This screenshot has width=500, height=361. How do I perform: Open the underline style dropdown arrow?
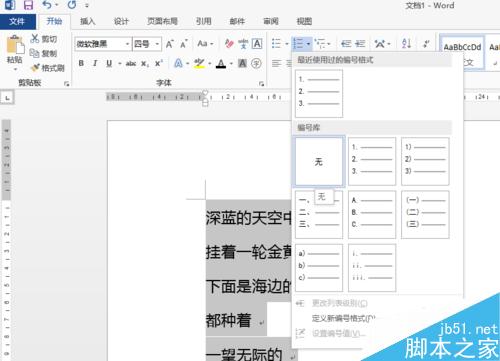(x=119, y=63)
